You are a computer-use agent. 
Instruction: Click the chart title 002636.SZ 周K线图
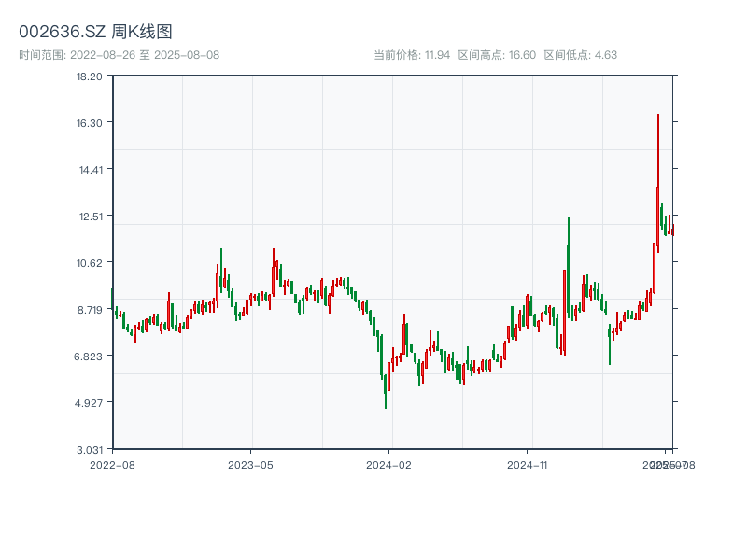pyautogui.click(x=95, y=32)
